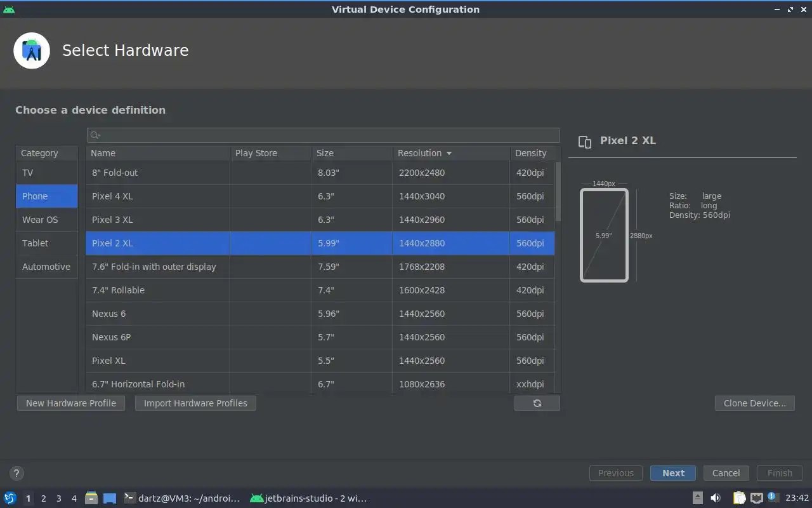Select the Pixel 2 XL device row

(320, 243)
